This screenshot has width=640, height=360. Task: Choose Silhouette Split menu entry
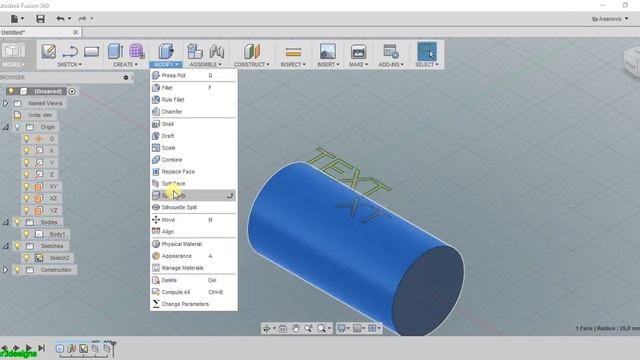coord(193,207)
